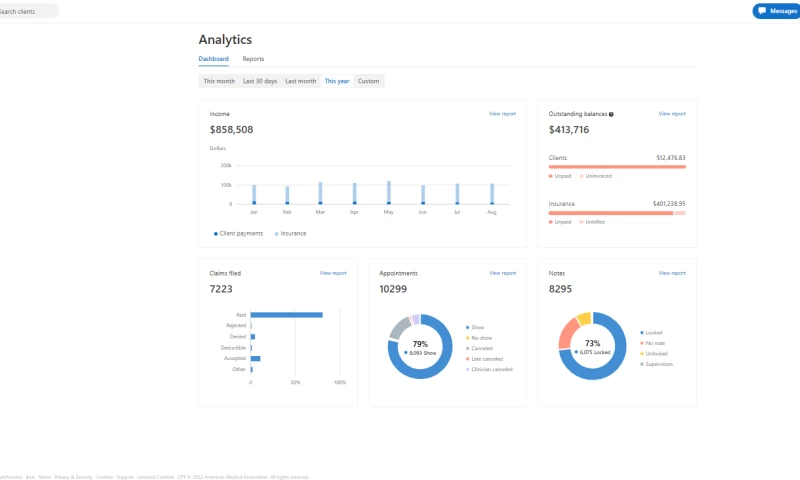Click the No note legend marker
The image size is (800, 480).
641,343
